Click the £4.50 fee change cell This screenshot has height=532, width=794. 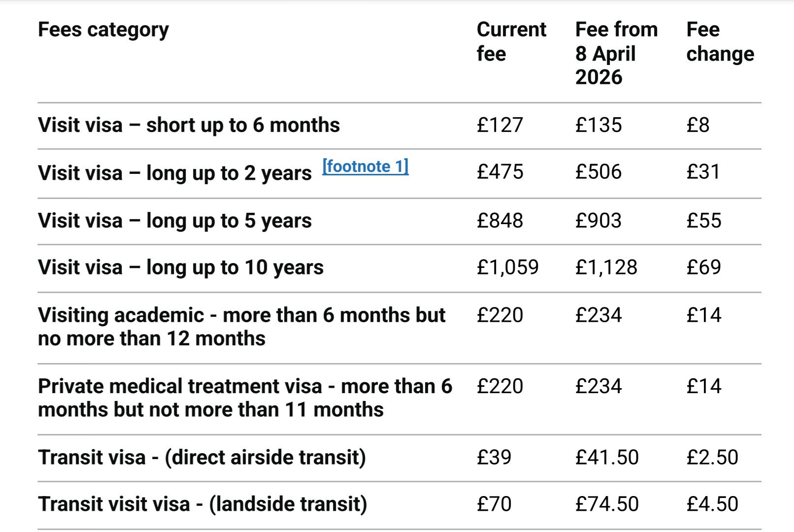[712, 504]
